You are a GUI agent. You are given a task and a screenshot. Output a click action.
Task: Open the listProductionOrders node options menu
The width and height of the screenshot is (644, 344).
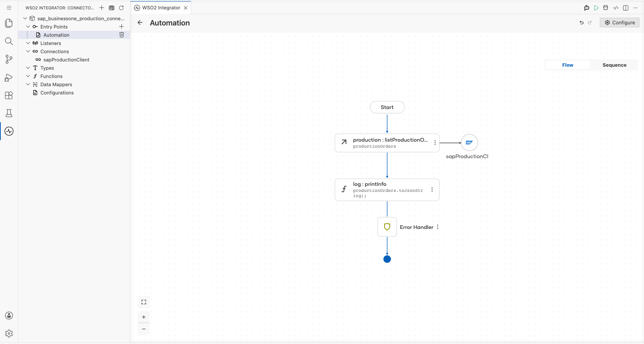pyautogui.click(x=435, y=143)
